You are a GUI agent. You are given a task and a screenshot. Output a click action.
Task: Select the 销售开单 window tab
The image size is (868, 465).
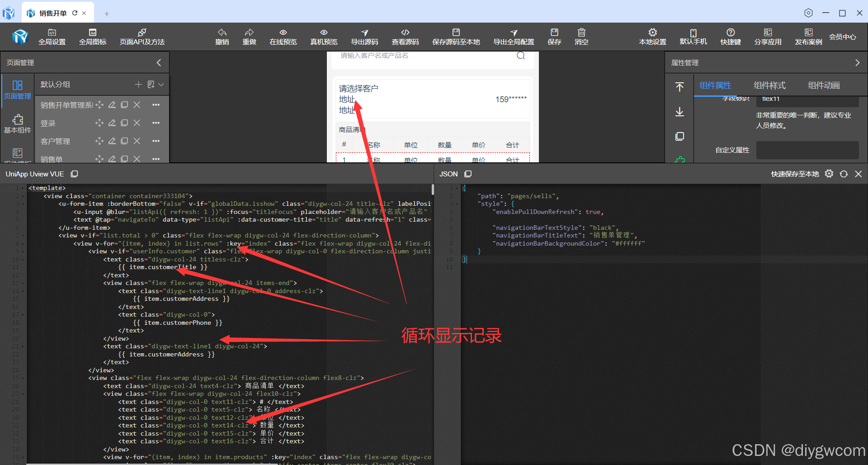point(53,13)
